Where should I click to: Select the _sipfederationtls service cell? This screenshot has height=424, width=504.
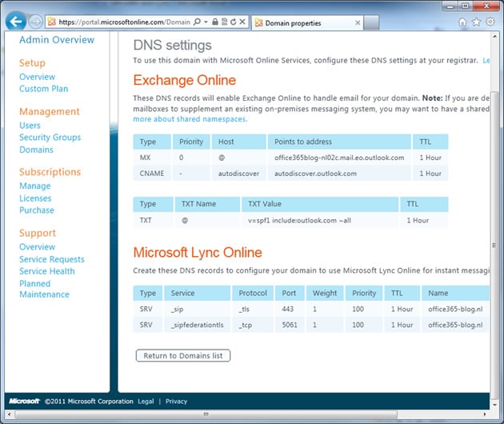(x=198, y=325)
